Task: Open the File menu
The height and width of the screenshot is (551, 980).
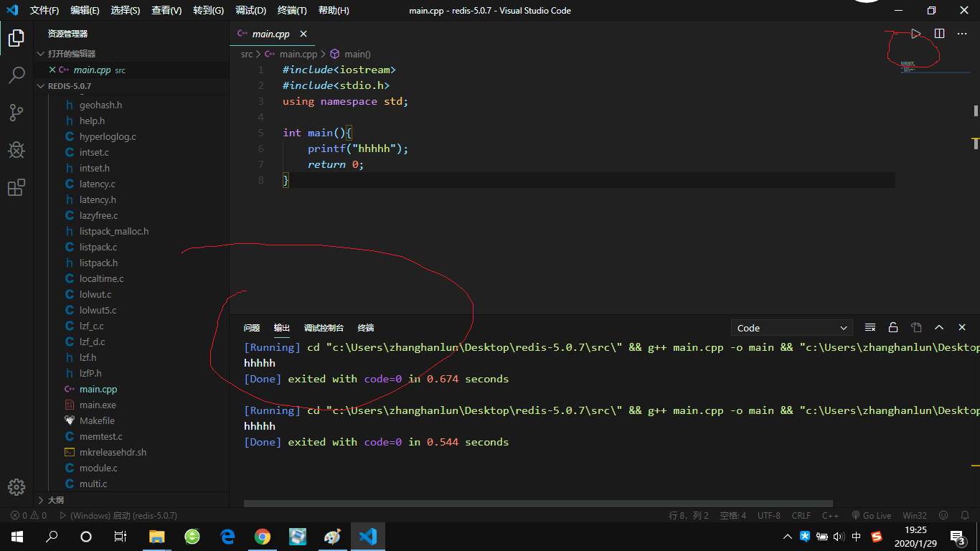Action: click(x=44, y=11)
